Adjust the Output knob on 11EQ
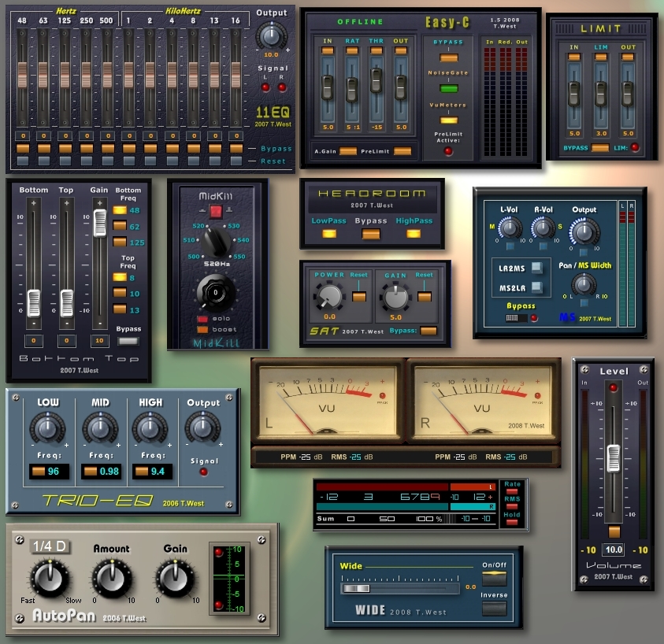The width and height of the screenshot is (664, 644). 271,35
